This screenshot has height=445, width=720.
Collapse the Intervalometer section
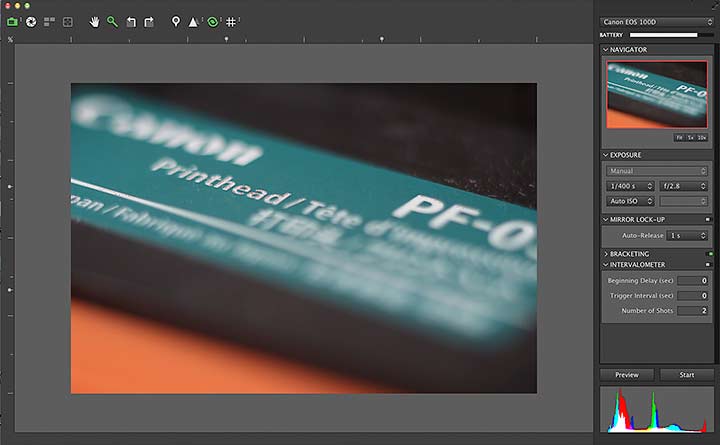pyautogui.click(x=606, y=265)
